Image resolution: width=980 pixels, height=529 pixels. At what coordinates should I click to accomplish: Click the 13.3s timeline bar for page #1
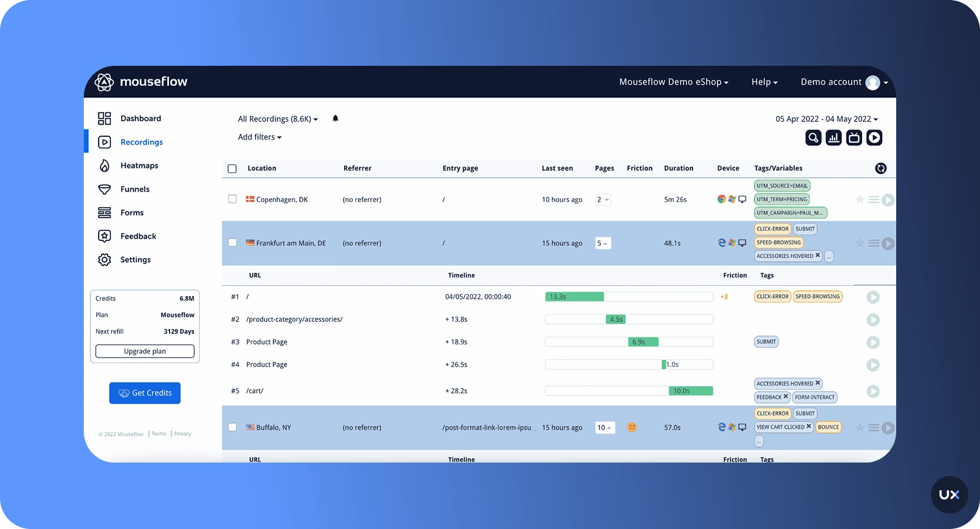[x=574, y=297]
